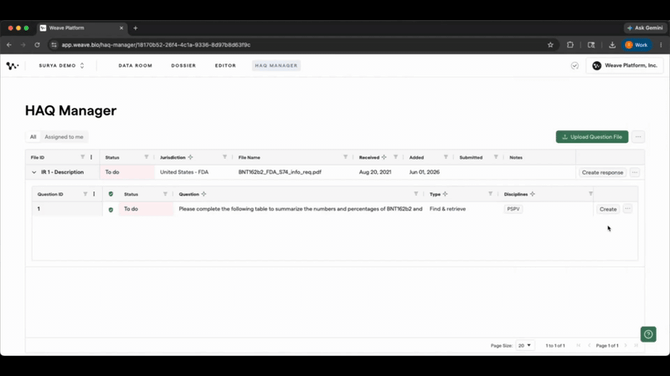This screenshot has height=376, width=670.
Task: Click the Weave logo icon
Action: tap(12, 66)
